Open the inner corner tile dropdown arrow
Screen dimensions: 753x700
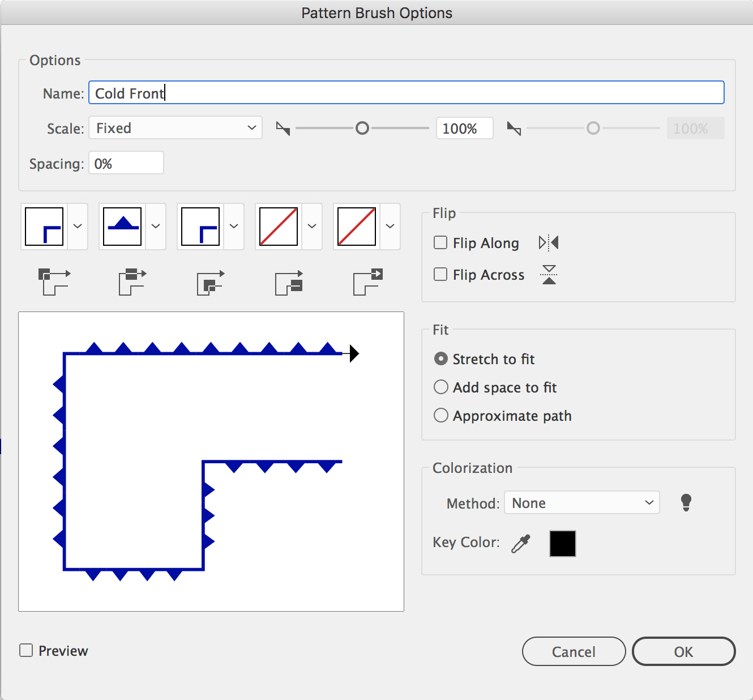pos(234,227)
